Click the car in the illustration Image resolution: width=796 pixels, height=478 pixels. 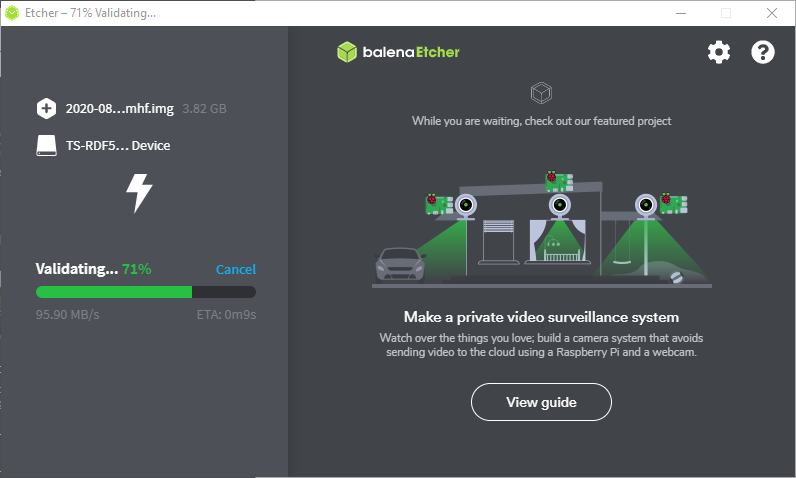[398, 265]
